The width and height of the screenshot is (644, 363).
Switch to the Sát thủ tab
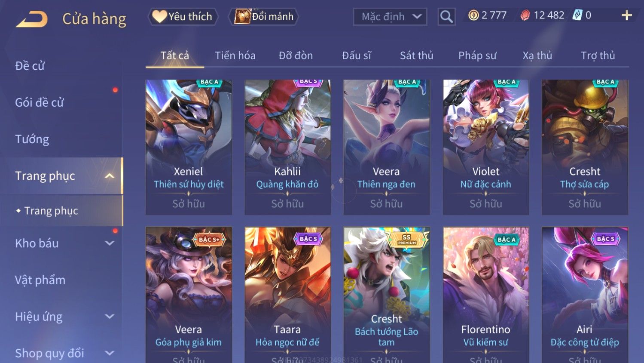point(416,55)
